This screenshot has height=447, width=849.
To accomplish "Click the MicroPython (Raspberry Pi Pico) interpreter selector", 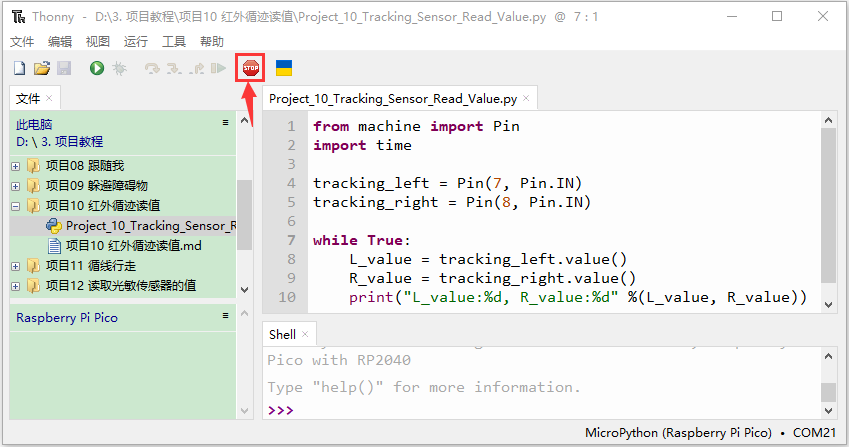I will [678, 433].
